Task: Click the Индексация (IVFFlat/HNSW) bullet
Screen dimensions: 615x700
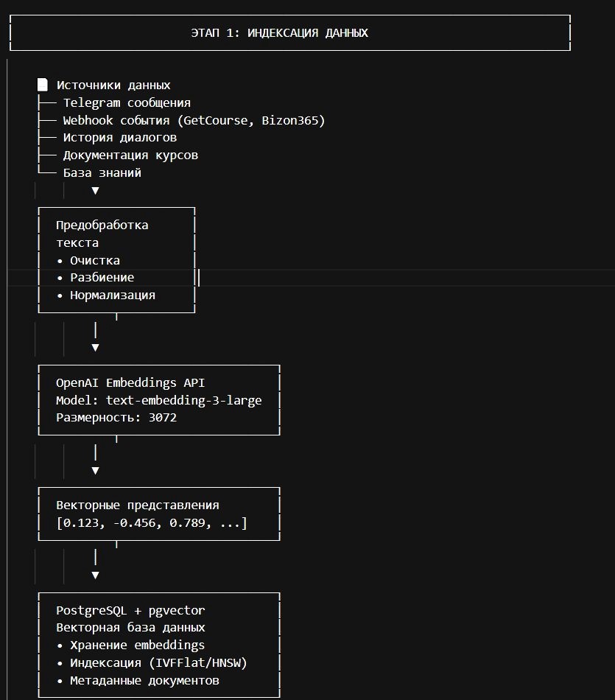Action: tap(158, 663)
